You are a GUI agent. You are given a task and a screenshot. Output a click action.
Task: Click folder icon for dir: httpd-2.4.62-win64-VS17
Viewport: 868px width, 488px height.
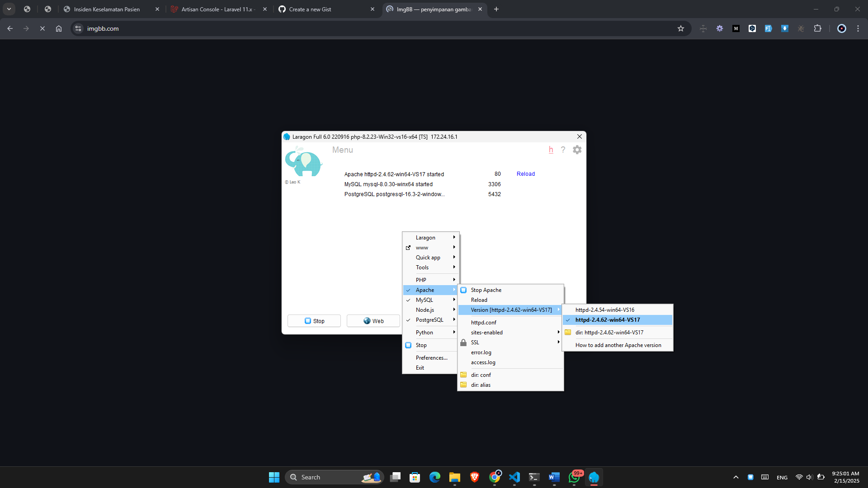pyautogui.click(x=568, y=333)
